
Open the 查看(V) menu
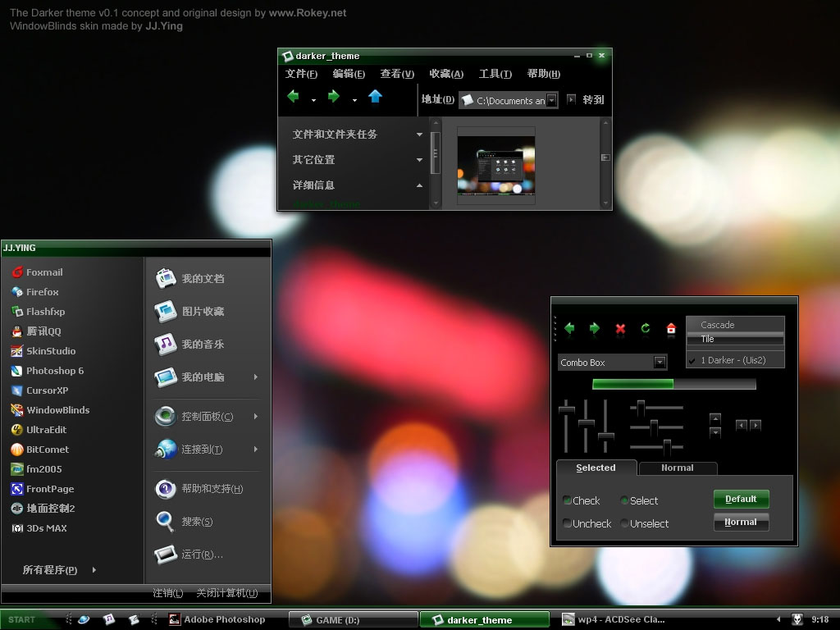click(x=397, y=74)
